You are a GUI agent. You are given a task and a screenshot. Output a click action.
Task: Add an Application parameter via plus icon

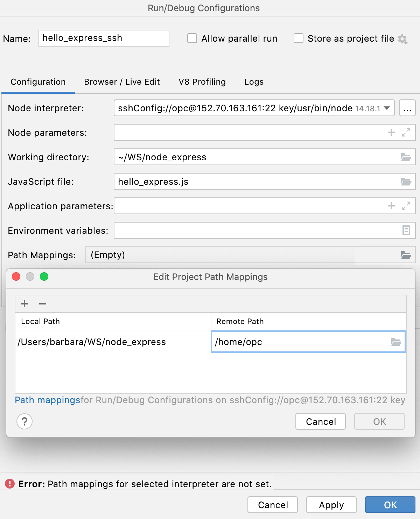391,206
